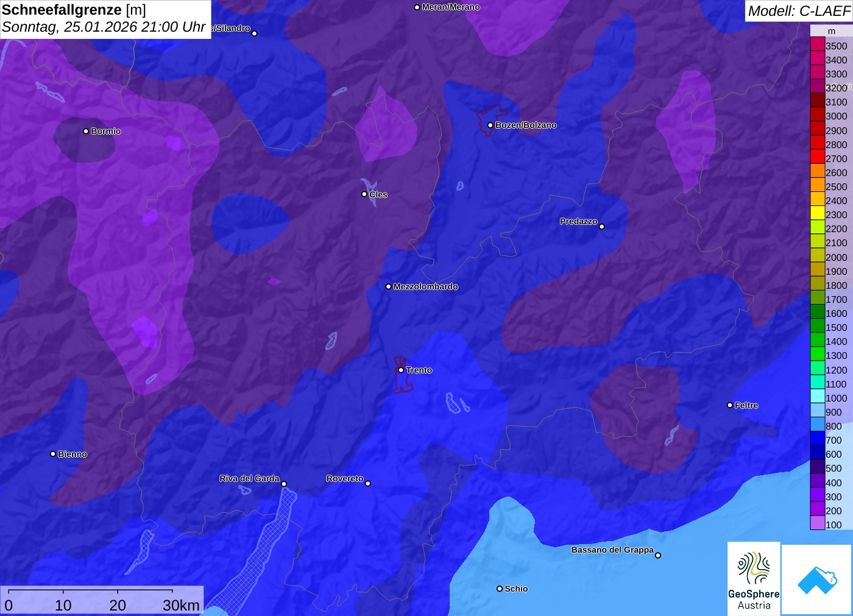Select the 400 m purple legend swatch
Viewport: 853px width, 616px height.
tap(818, 482)
